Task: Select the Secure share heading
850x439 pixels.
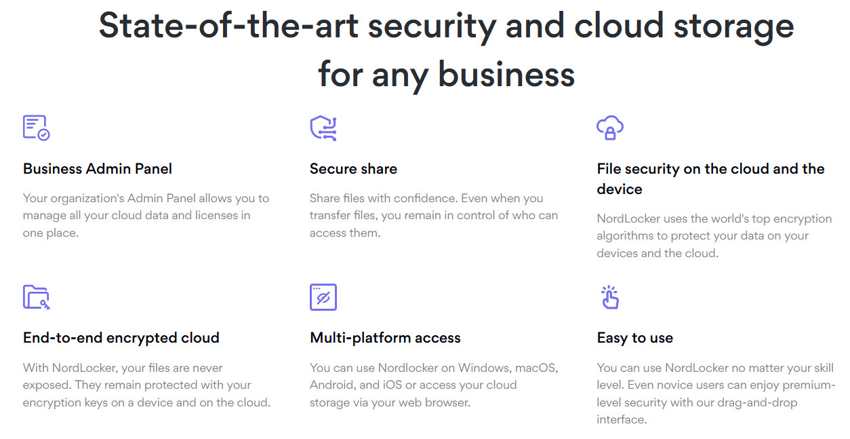Action: (353, 169)
